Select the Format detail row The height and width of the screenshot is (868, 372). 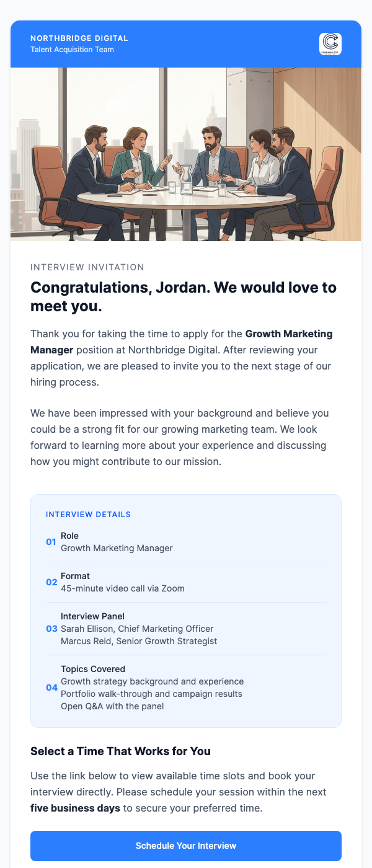pyautogui.click(x=186, y=582)
